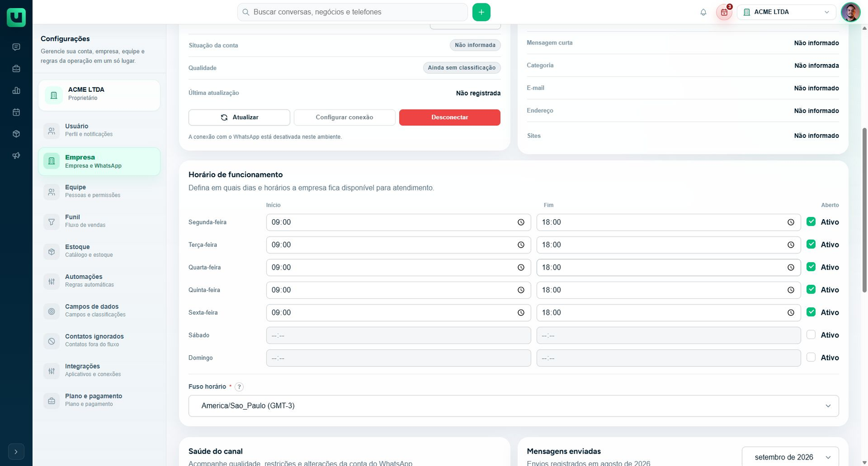Viewport: 868px width, 466px height.
Task: Click the notification bell icon
Action: (x=703, y=12)
